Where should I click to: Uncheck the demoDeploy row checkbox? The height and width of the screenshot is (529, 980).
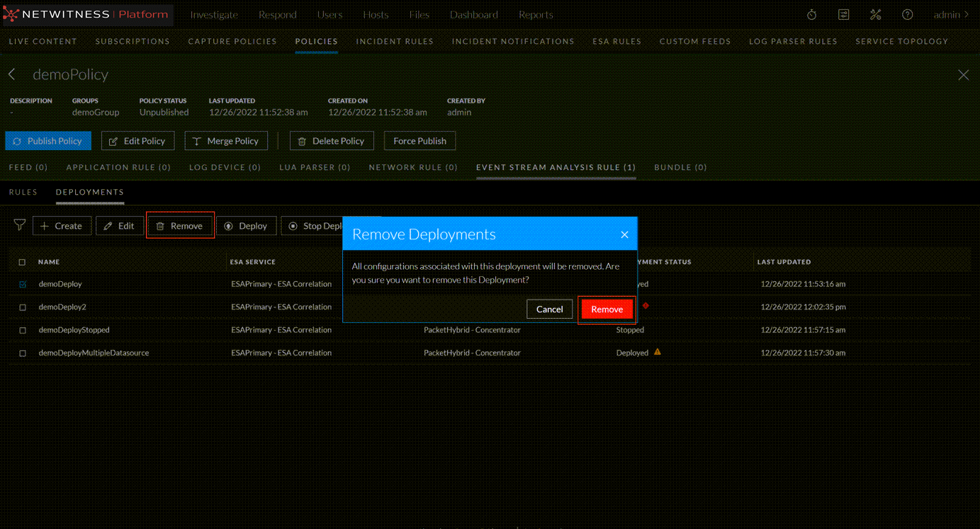pos(23,284)
